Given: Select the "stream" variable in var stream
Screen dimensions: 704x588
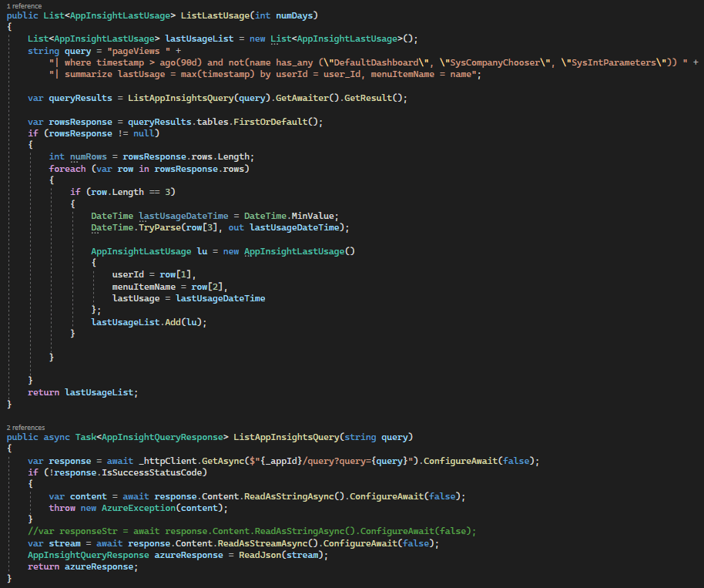Looking at the screenshot, I should [x=65, y=544].
